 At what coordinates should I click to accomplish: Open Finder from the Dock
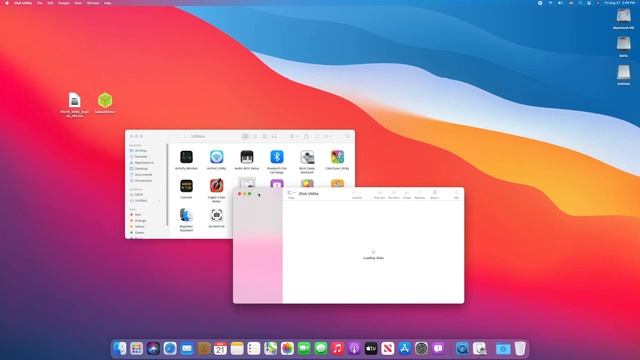pos(120,348)
